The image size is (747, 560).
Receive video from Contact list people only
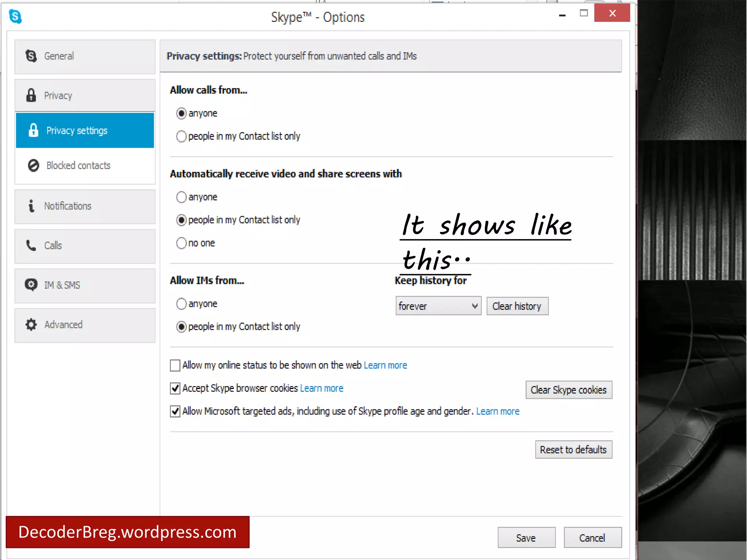click(181, 220)
